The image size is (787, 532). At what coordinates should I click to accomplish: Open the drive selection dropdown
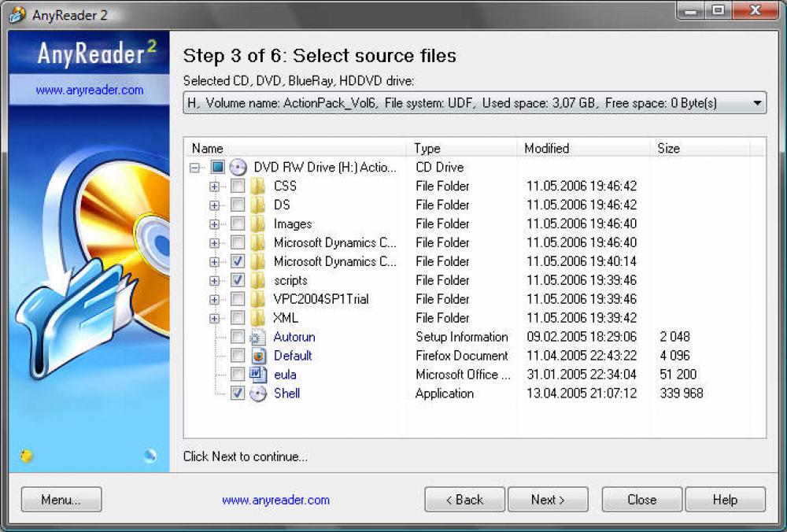(x=758, y=102)
